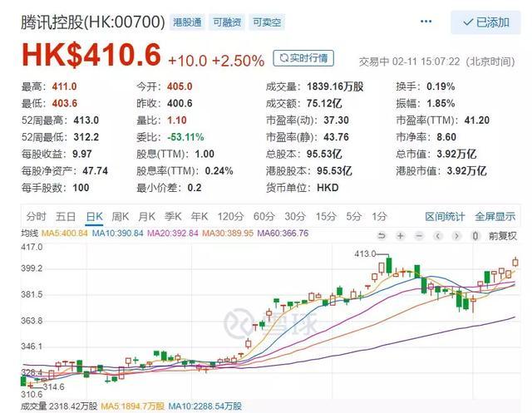Image resolution: width=532 pixels, height=413 pixels.
Task: Click the MA60:366.76 indicator label
Action: pos(283,234)
